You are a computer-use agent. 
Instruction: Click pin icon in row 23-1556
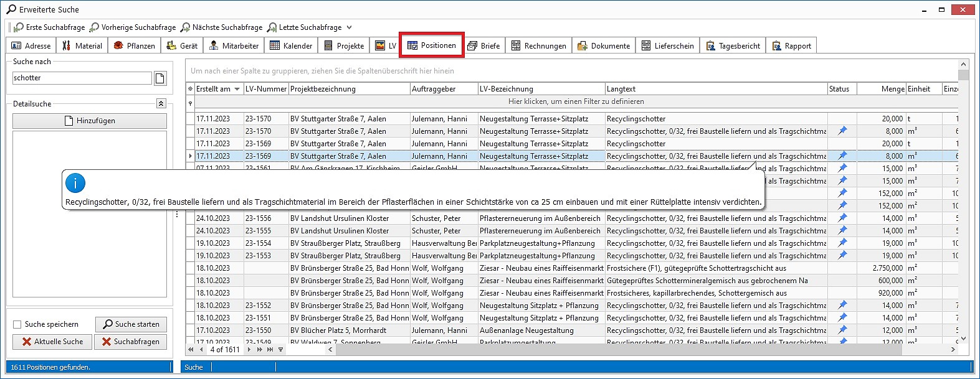click(842, 218)
